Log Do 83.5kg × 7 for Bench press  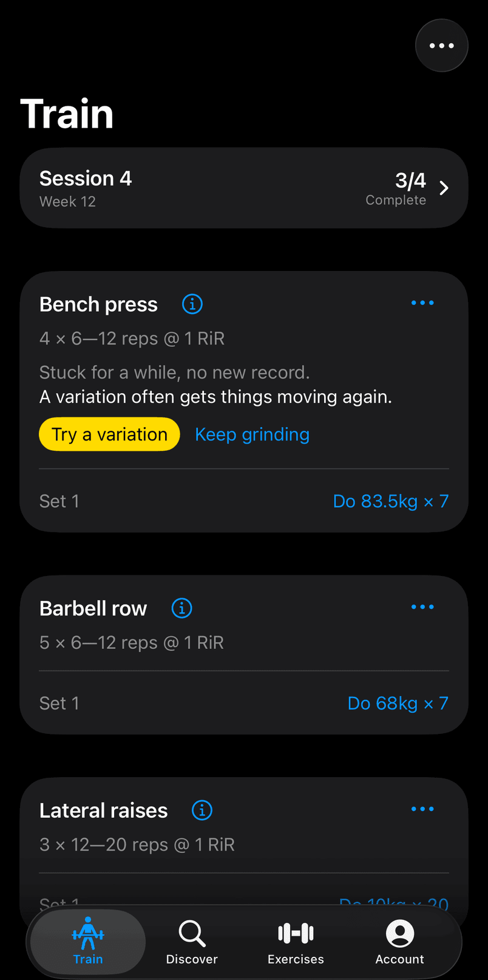click(391, 501)
